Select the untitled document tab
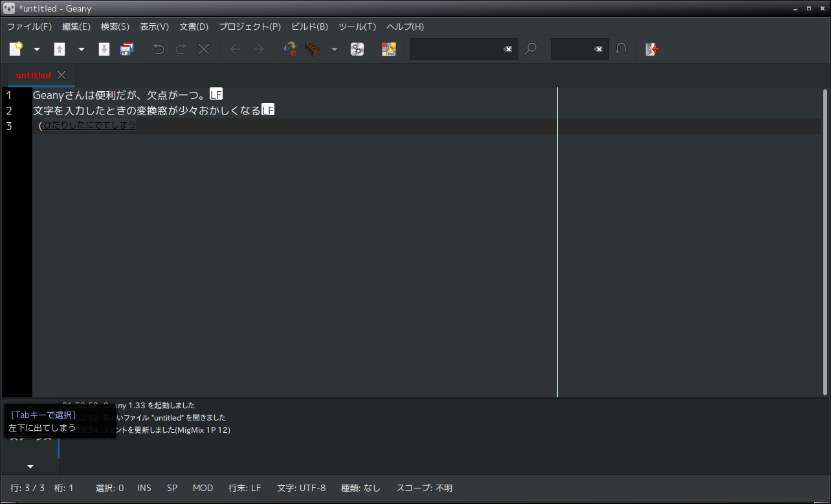 [x=33, y=75]
